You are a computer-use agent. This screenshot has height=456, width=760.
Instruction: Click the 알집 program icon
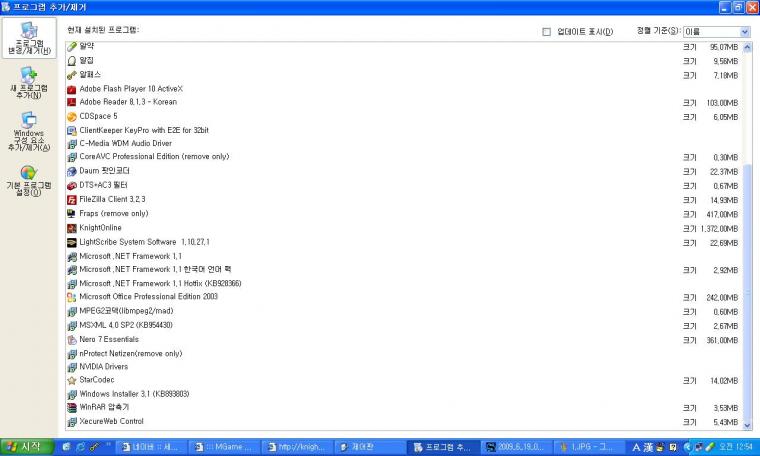click(72, 61)
